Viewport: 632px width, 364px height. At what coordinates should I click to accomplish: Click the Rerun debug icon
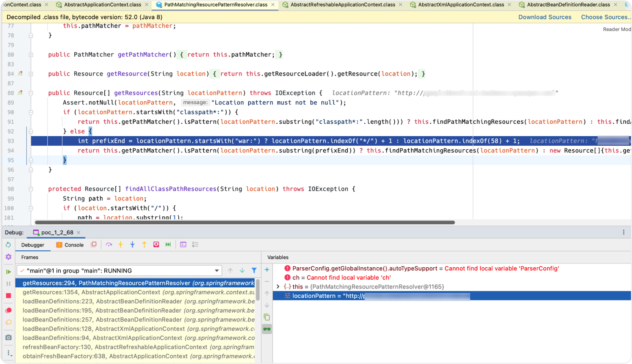coord(8,245)
